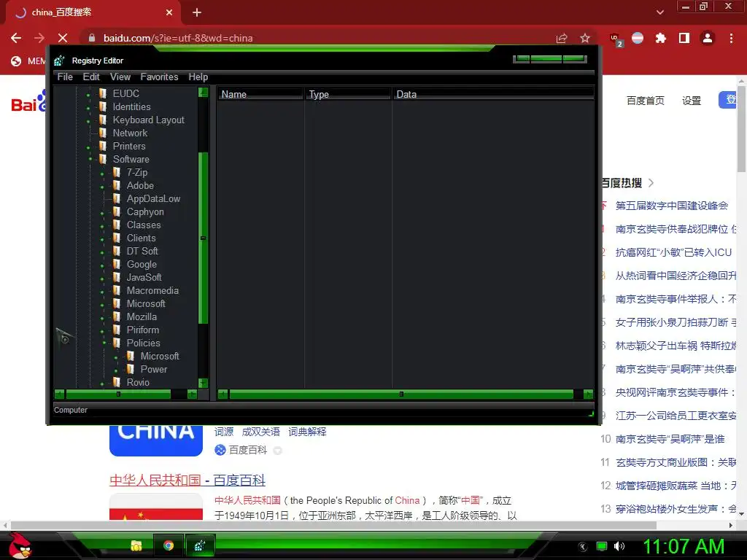Open the View menu in Registry Editor

click(120, 77)
